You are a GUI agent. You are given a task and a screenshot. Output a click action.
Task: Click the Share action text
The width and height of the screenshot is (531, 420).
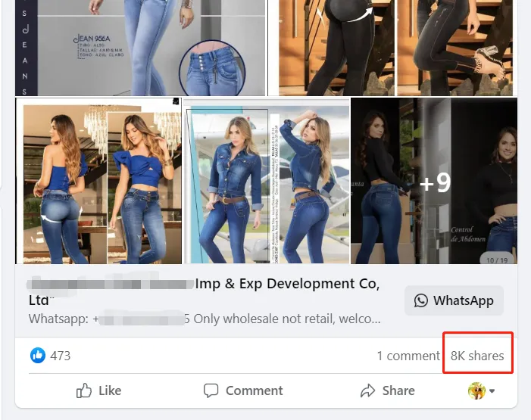click(398, 390)
